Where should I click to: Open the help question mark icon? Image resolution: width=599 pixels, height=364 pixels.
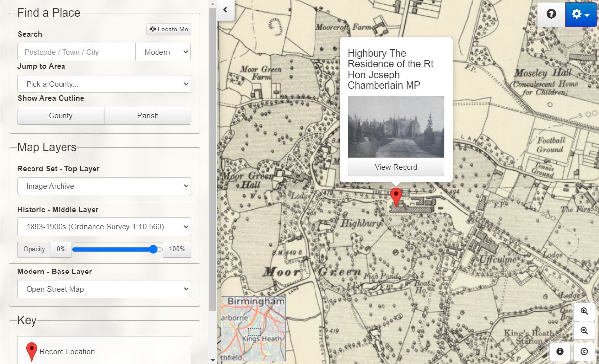(x=551, y=14)
